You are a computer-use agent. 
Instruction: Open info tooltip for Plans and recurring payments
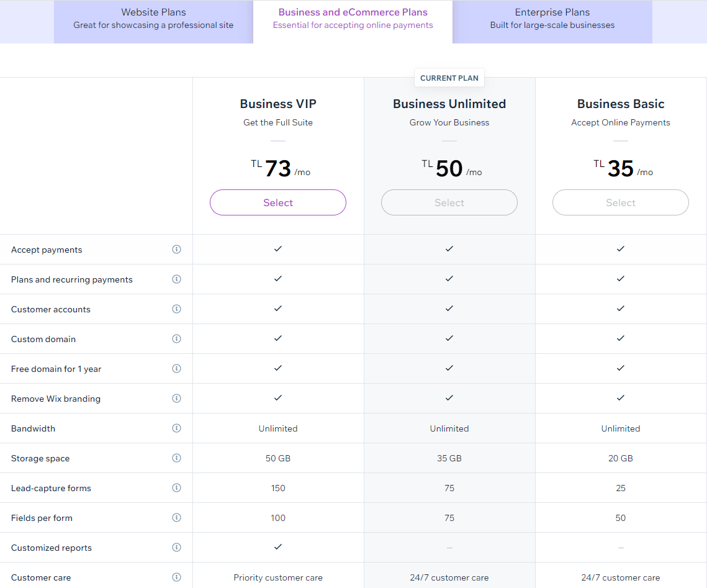point(176,279)
